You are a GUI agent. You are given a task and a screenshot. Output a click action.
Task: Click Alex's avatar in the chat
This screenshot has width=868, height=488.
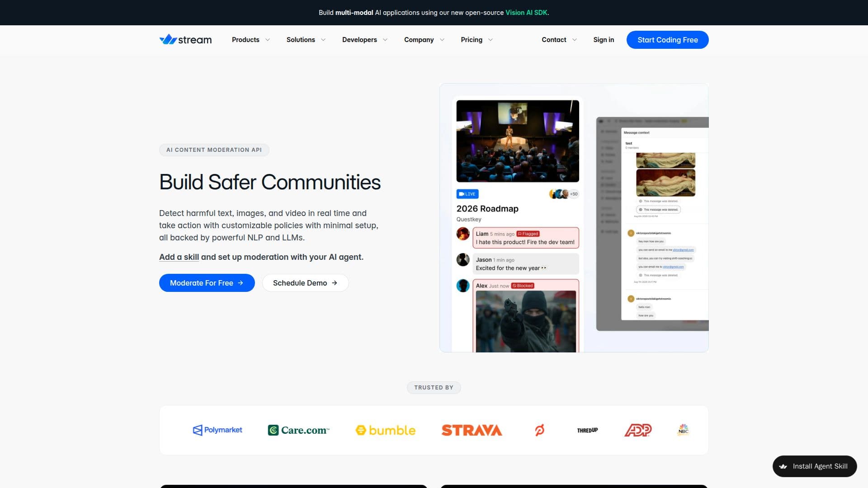[x=463, y=286]
